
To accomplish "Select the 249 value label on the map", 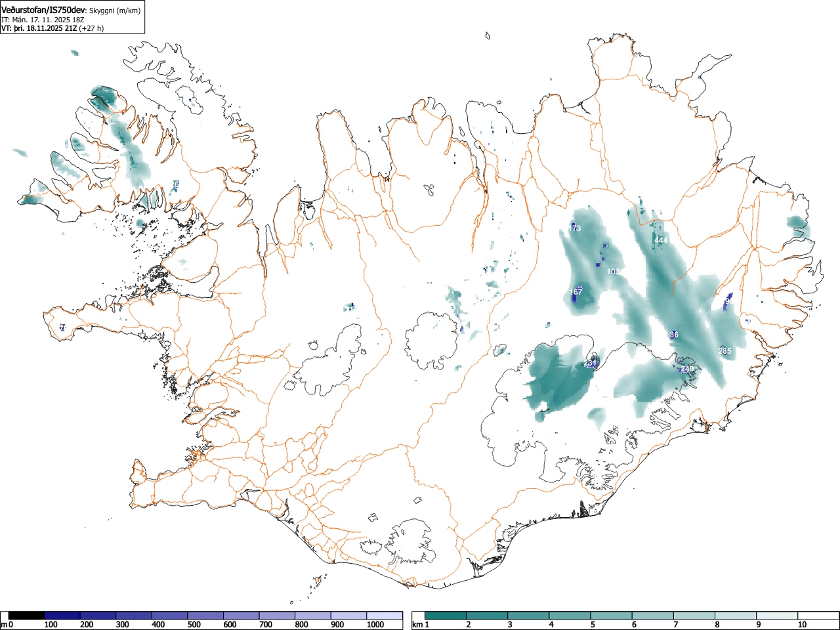I will [686, 369].
